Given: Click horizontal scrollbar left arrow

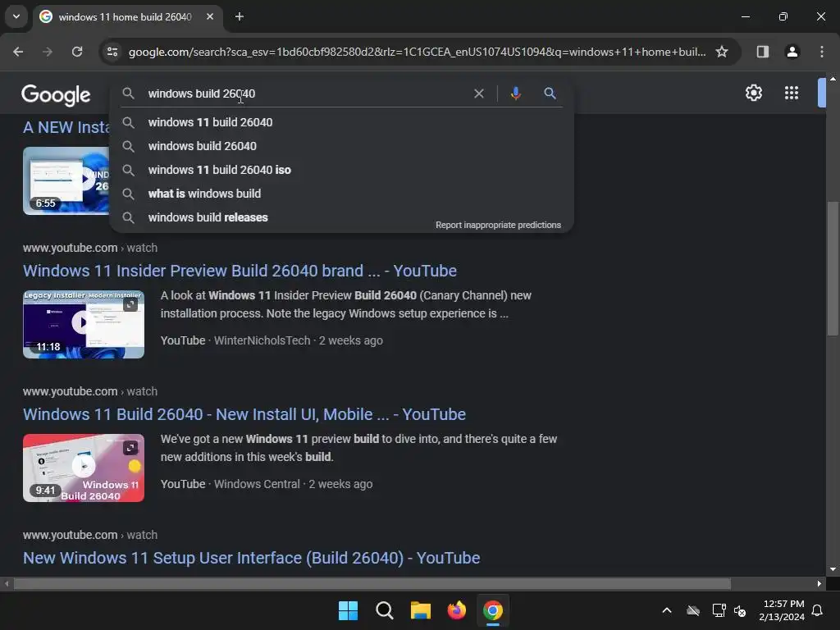Looking at the screenshot, I should (7, 584).
